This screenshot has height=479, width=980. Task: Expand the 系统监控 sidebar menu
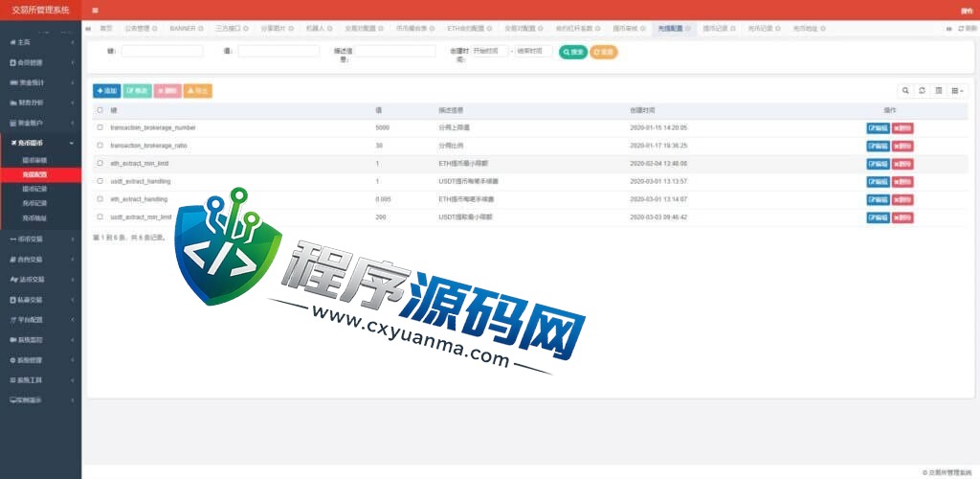[40, 340]
